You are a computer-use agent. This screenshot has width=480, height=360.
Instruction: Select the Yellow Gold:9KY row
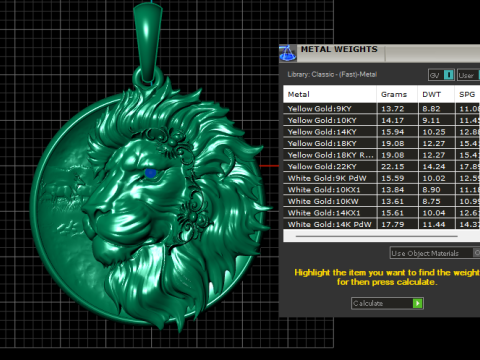pyautogui.click(x=382, y=109)
